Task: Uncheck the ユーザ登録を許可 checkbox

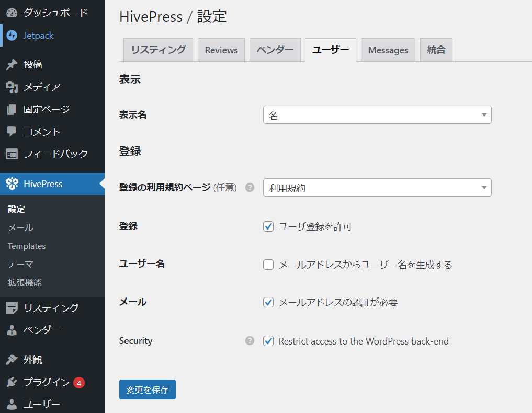Action: pos(268,226)
